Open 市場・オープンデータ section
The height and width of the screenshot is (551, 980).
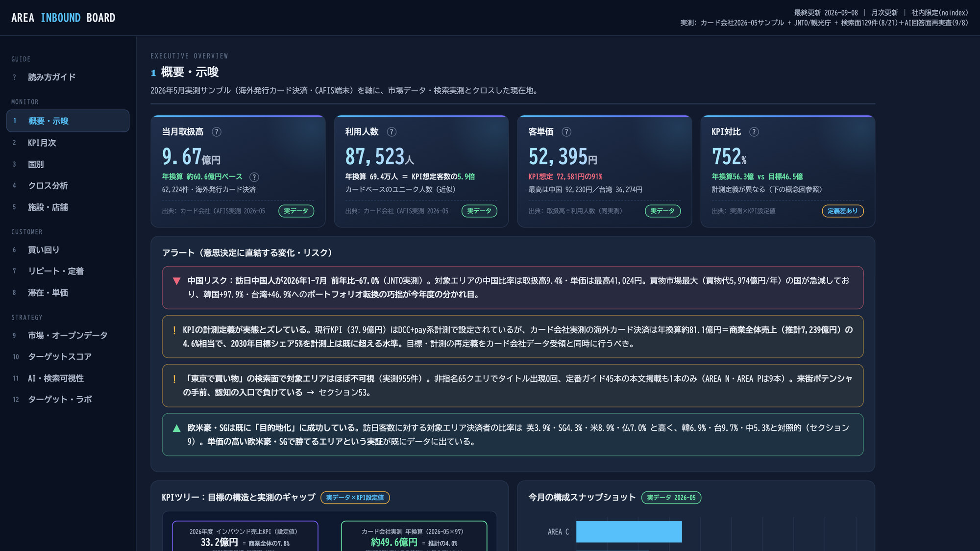click(68, 335)
